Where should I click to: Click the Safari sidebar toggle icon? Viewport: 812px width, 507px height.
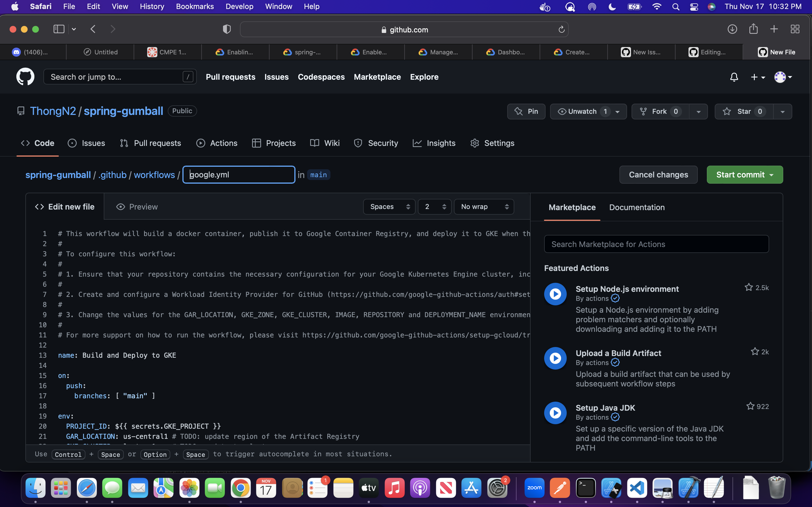(59, 29)
